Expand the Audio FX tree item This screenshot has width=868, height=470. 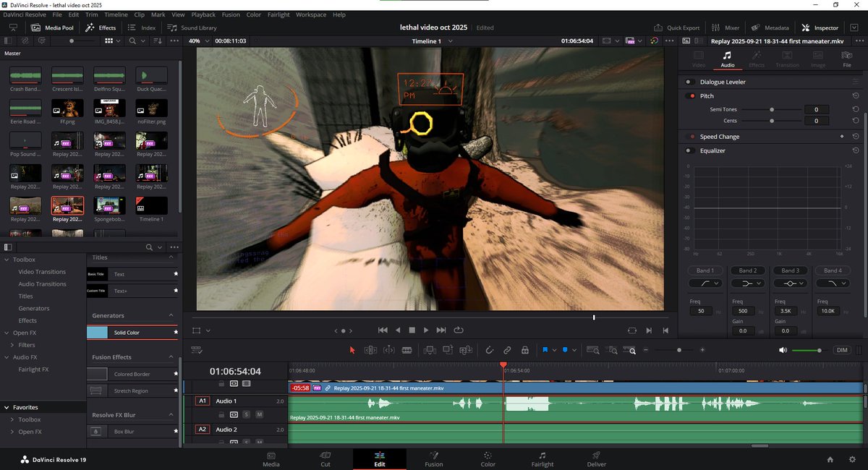tap(7, 357)
